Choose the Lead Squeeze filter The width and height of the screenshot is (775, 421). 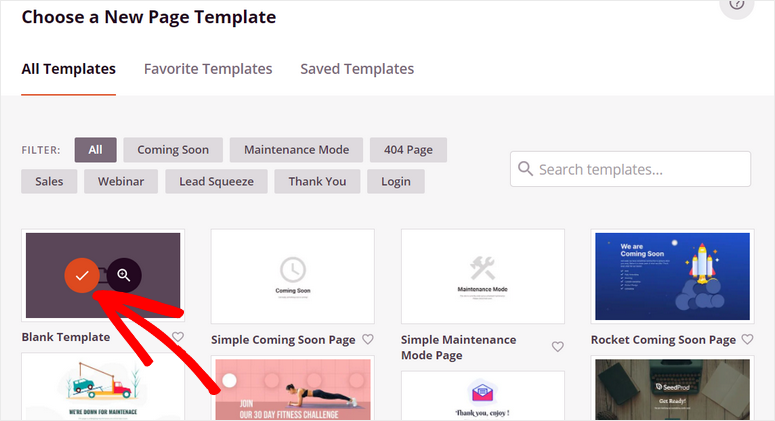click(x=216, y=181)
